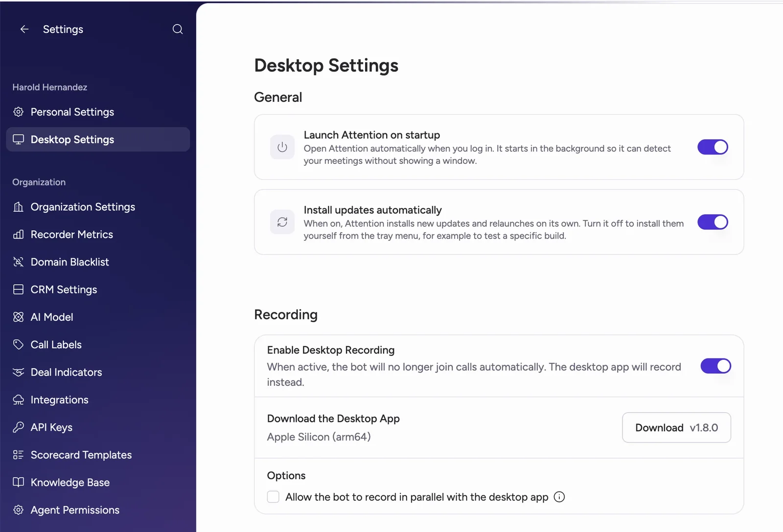Open API Keys page
This screenshot has width=783, height=532.
click(x=98, y=427)
